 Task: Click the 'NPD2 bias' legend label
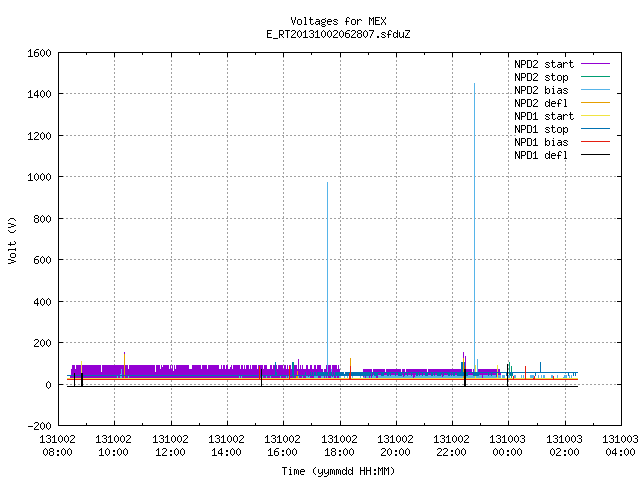541,90
